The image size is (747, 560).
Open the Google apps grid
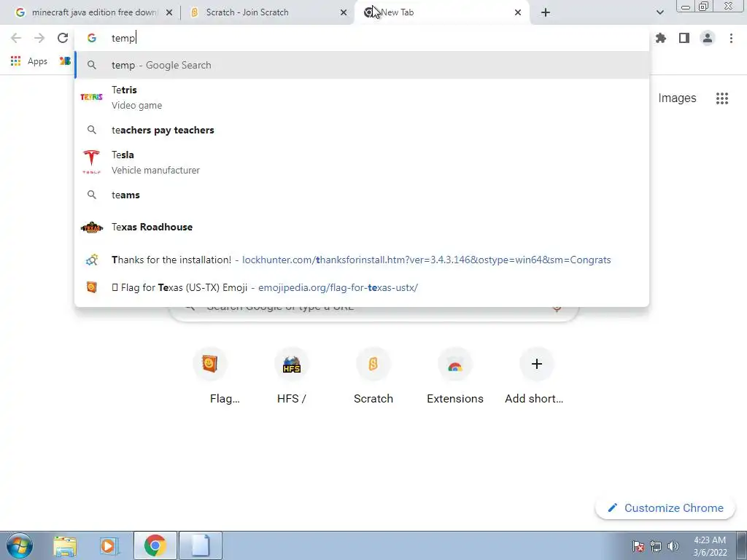tap(722, 98)
